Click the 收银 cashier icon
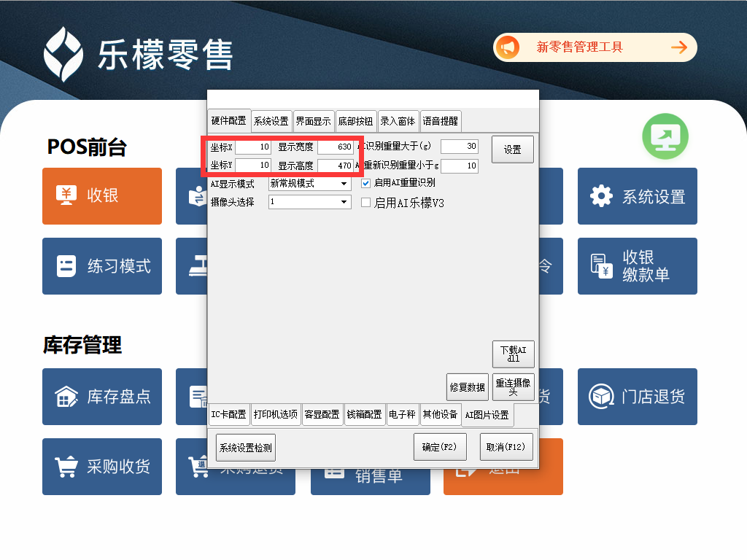 66,195
